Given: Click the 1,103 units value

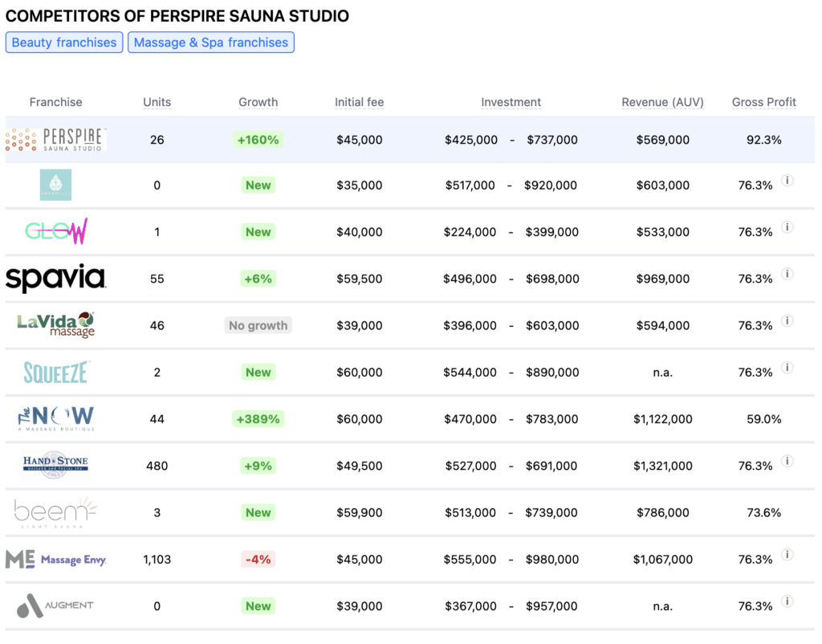Looking at the screenshot, I should point(157,560).
